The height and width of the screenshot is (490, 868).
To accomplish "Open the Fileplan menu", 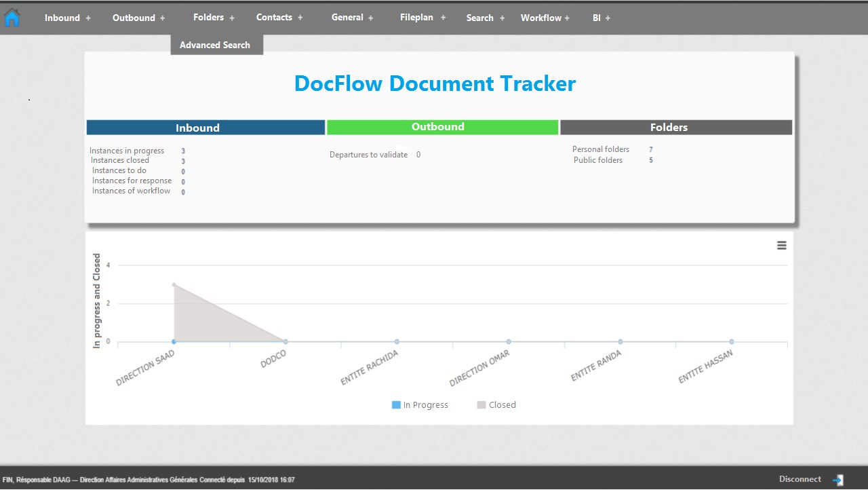I will [x=416, y=18].
